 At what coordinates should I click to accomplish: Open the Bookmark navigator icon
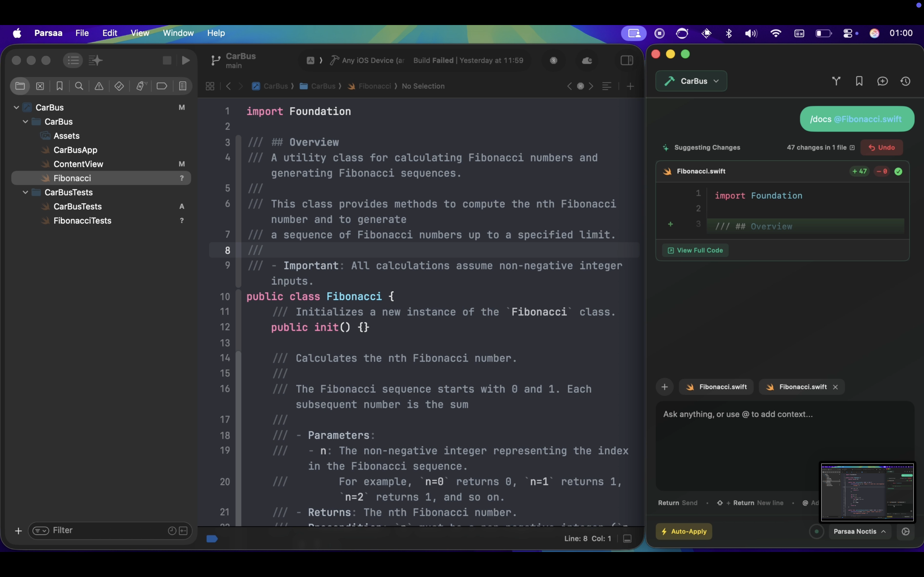pos(60,86)
